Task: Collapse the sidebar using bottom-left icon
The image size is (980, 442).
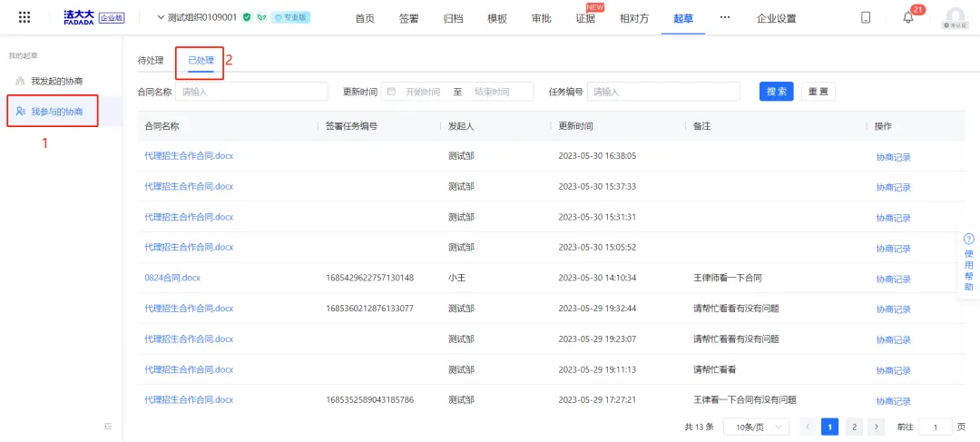Action: pyautogui.click(x=108, y=426)
